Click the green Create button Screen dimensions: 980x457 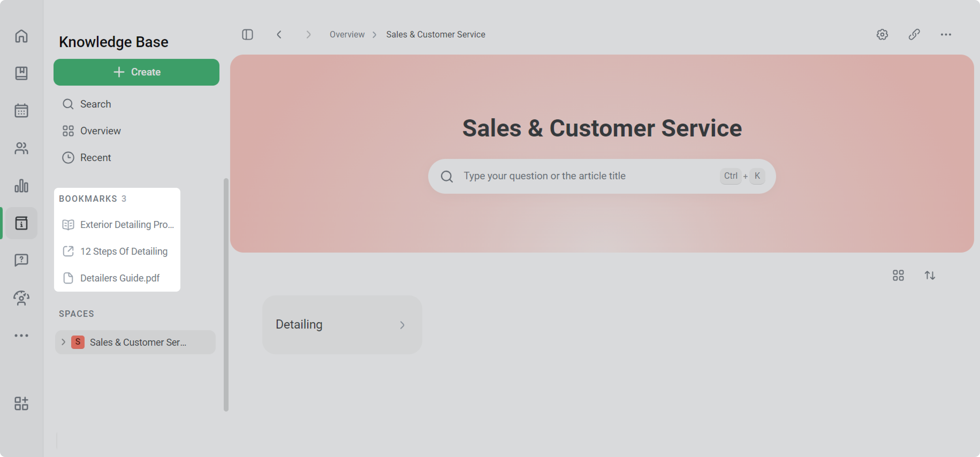coord(136,72)
